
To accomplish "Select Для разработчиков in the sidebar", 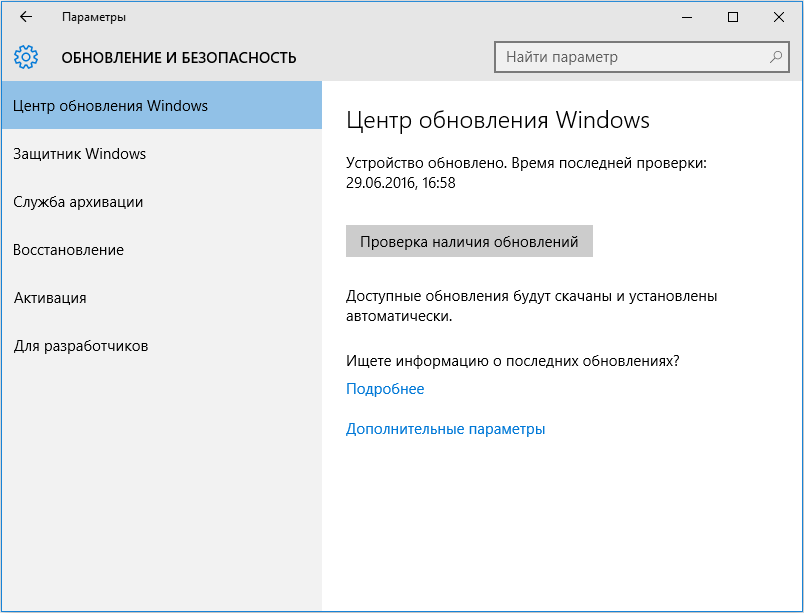I will point(80,346).
